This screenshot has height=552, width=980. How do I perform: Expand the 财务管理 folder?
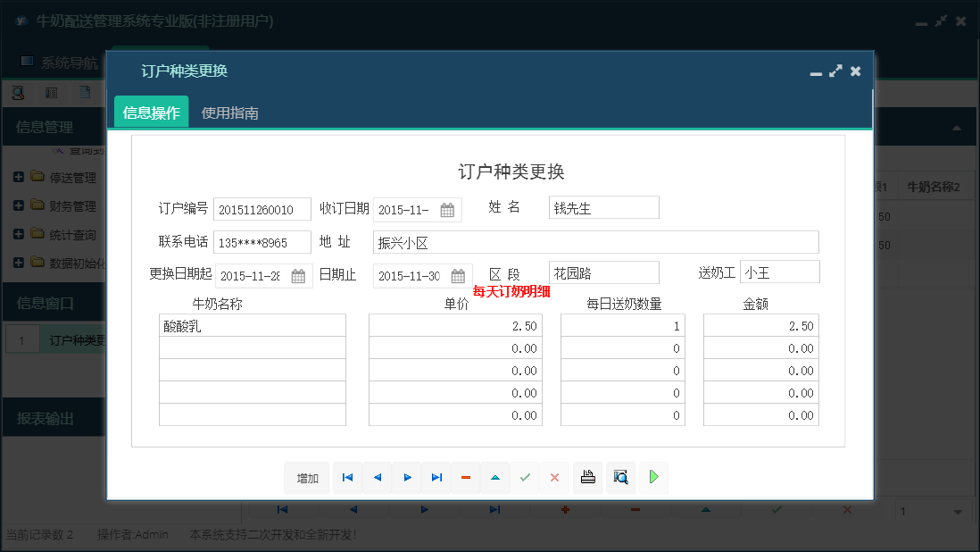click(19, 205)
